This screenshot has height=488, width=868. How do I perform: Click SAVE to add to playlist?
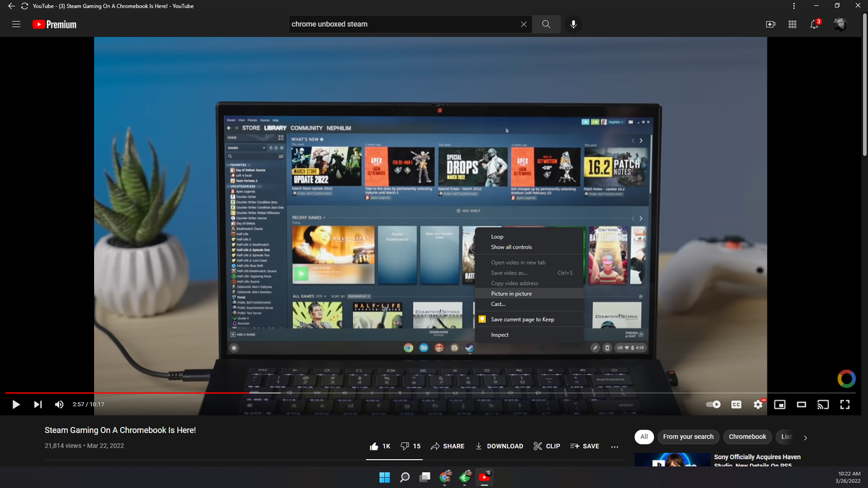coord(584,446)
